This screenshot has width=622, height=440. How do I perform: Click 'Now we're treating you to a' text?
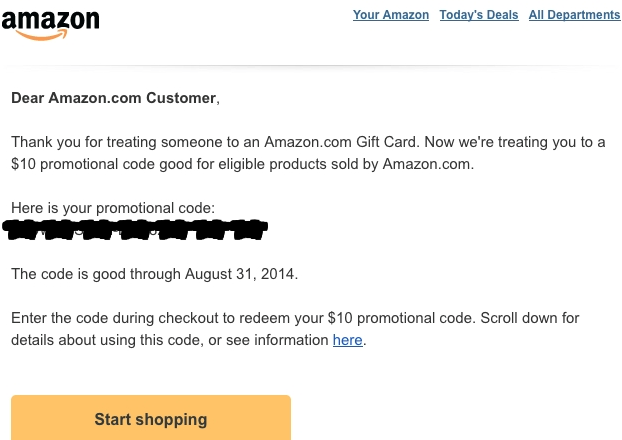pyautogui.click(x=515, y=142)
